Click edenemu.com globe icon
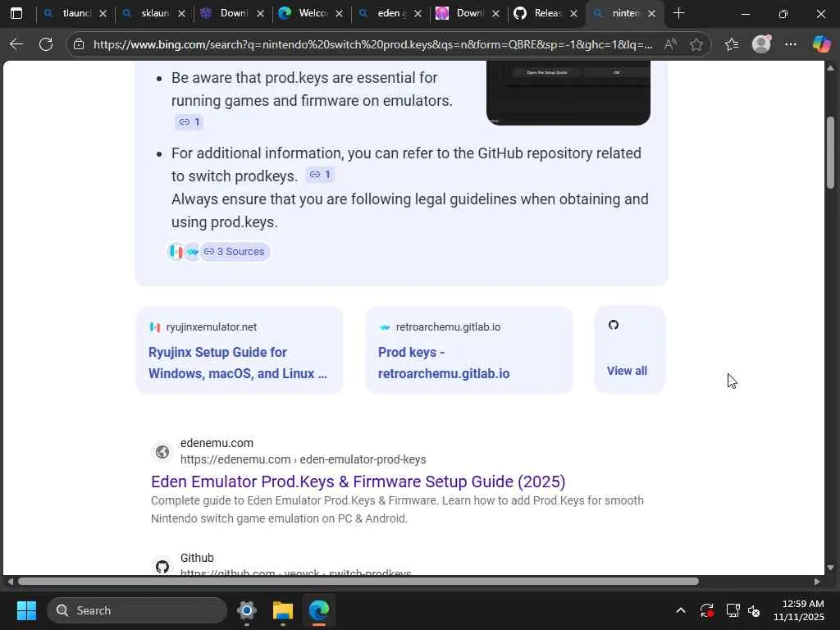The image size is (840, 630). 162,452
